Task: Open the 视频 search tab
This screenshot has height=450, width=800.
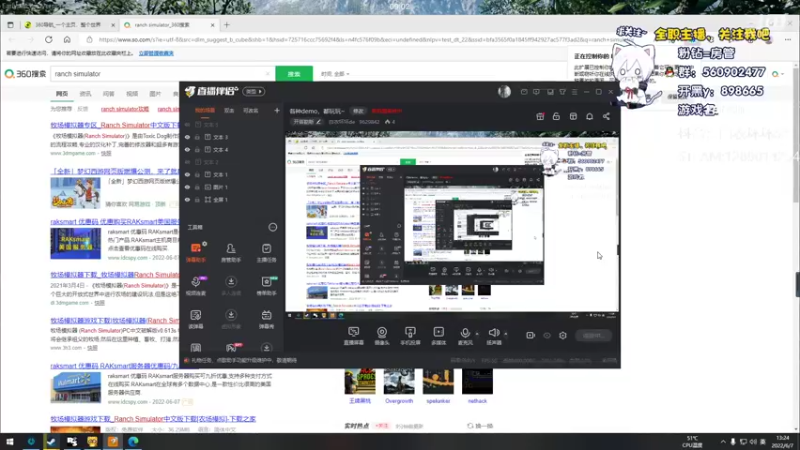Action: [132, 94]
